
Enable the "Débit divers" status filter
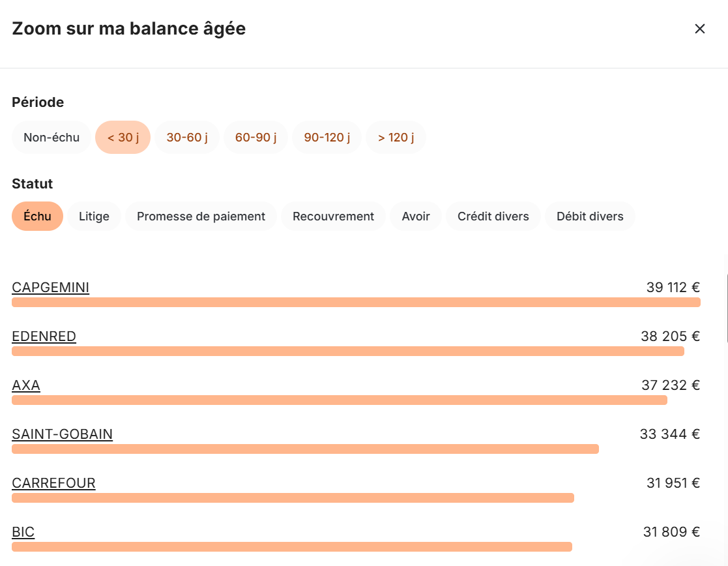(590, 216)
